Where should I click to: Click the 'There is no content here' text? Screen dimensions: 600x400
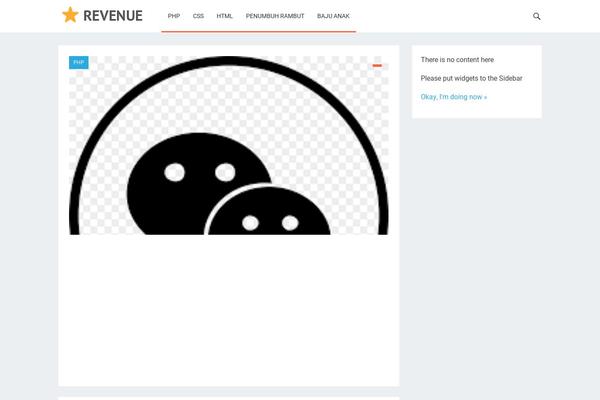click(457, 60)
